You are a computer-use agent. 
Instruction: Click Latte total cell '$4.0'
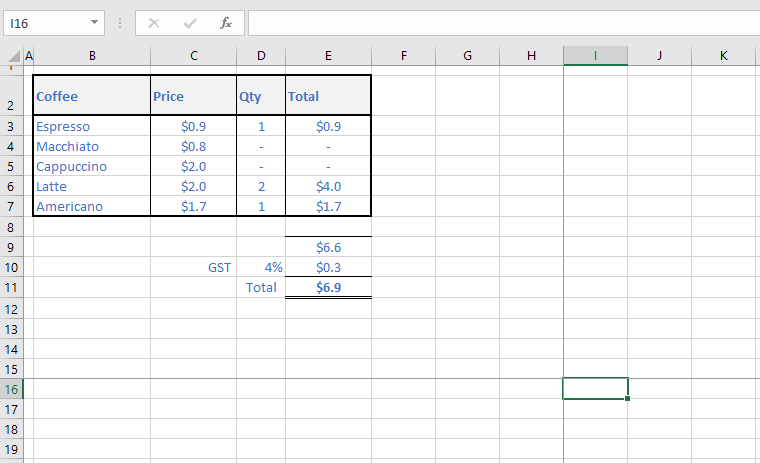pos(328,186)
